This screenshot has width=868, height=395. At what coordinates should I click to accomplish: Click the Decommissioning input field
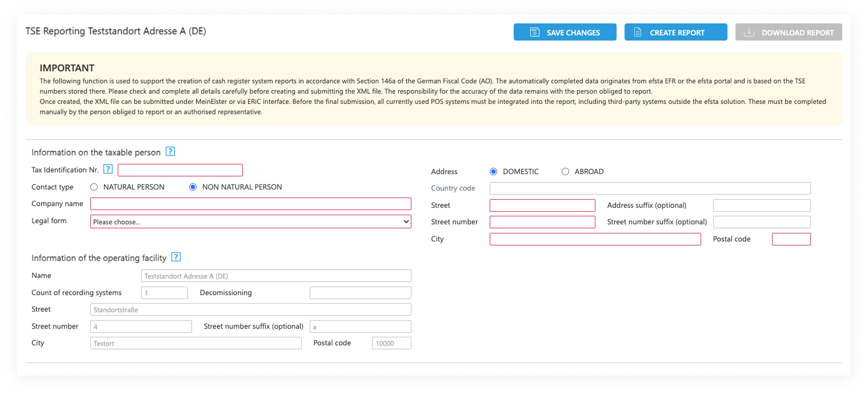click(x=360, y=292)
